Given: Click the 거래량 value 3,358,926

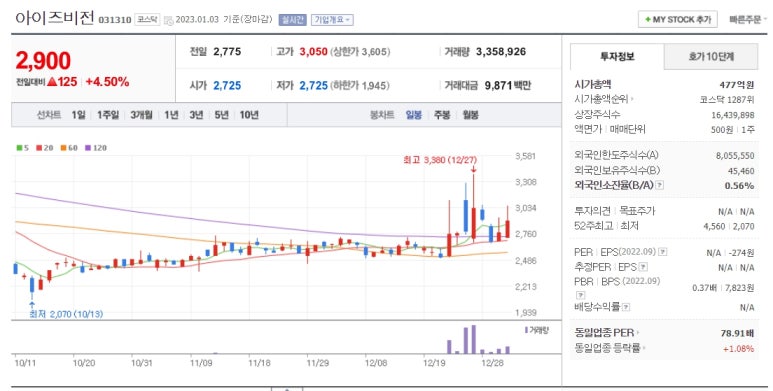Looking at the screenshot, I should (x=501, y=52).
